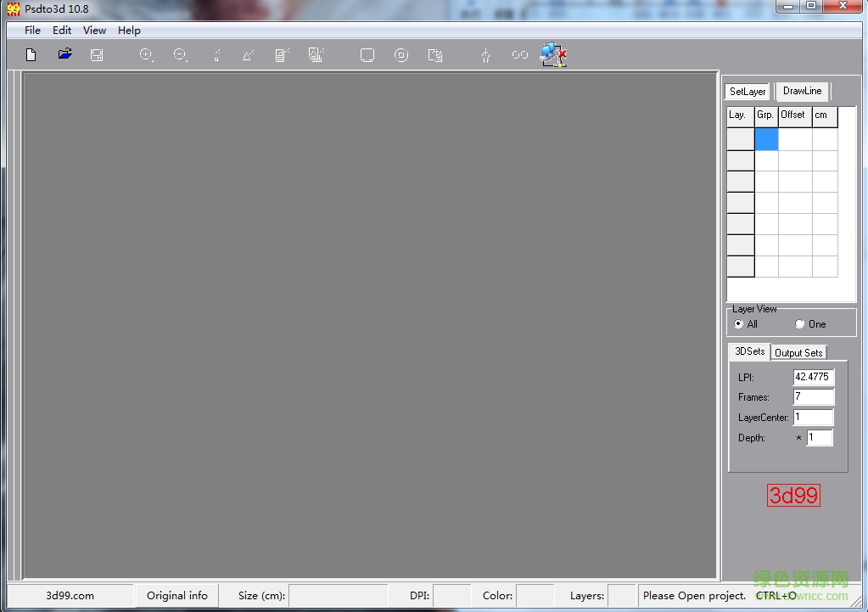Open the Help menu

click(129, 31)
